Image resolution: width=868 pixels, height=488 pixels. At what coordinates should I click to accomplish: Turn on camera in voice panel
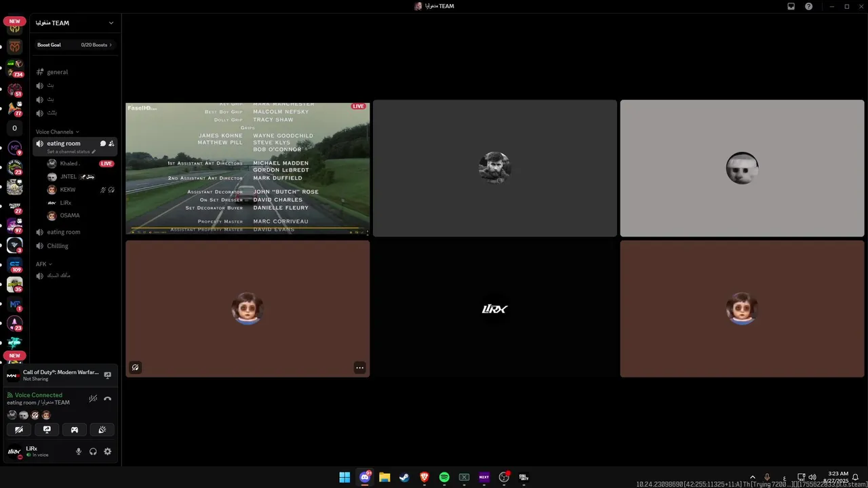tap(19, 429)
